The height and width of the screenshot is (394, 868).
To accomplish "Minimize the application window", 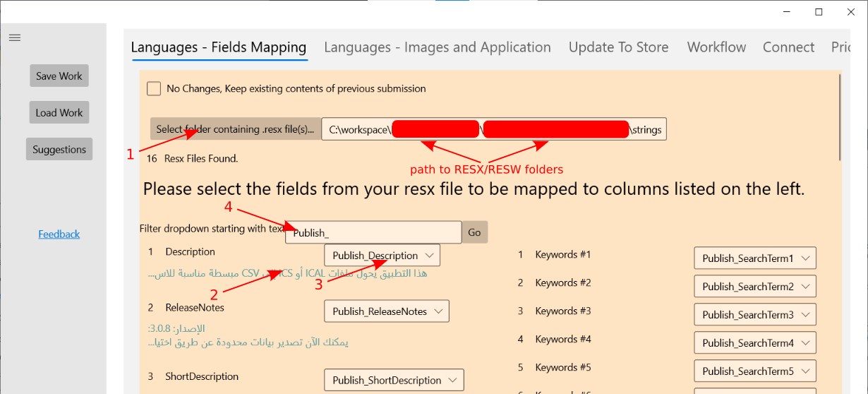I will point(787,11).
